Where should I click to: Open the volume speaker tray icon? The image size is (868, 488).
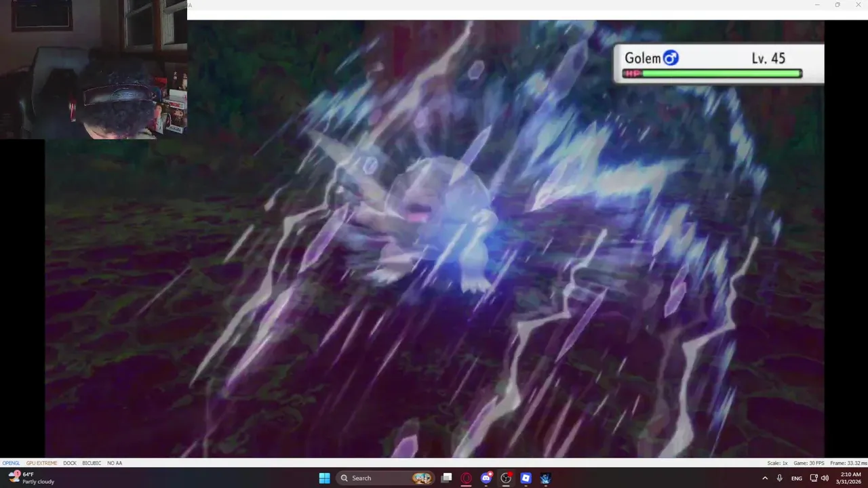[825, 478]
